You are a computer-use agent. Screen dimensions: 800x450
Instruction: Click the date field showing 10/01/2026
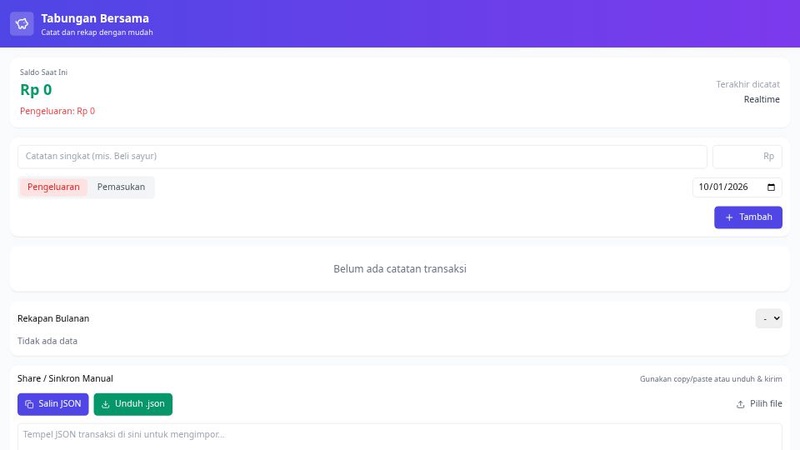[x=737, y=187]
